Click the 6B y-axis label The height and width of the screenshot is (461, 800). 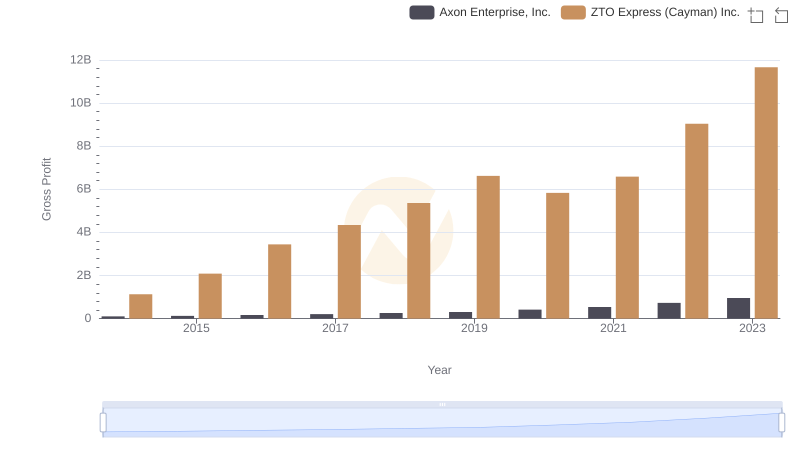84,189
